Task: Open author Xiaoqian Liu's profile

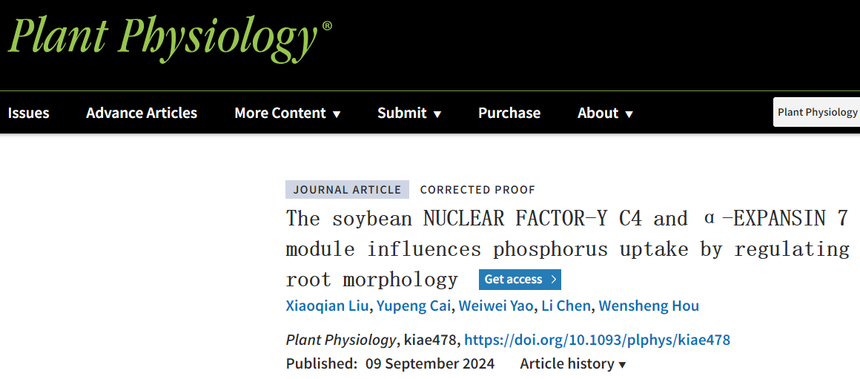Action: coord(327,306)
